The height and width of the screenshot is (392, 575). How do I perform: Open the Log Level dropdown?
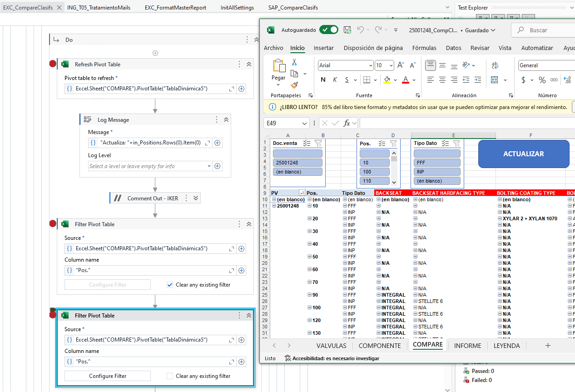click(x=208, y=166)
